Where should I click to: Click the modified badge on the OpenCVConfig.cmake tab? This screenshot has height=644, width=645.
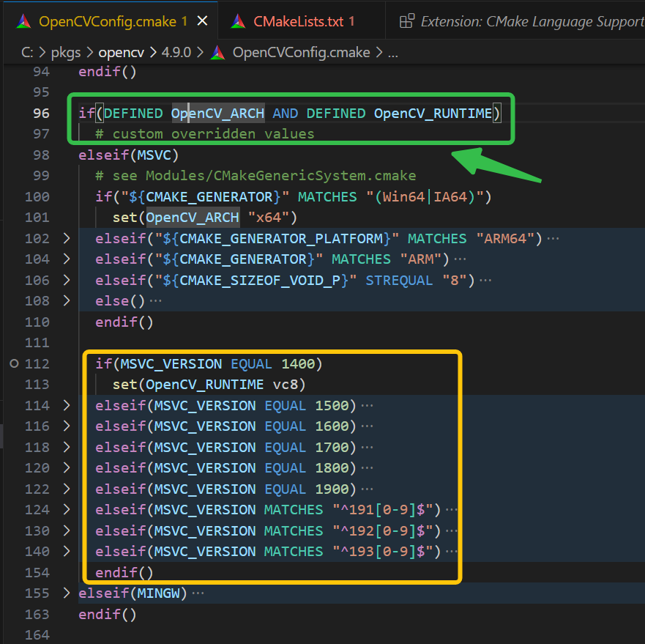coord(184,22)
